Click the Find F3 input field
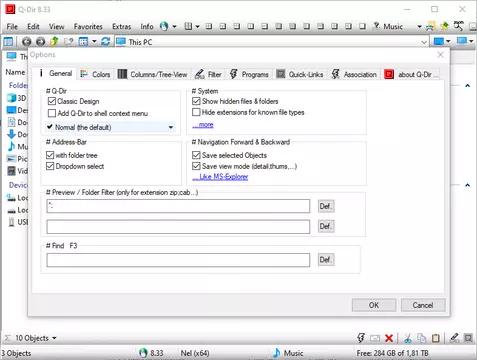Viewport: 477px width, 360px height. [178, 260]
